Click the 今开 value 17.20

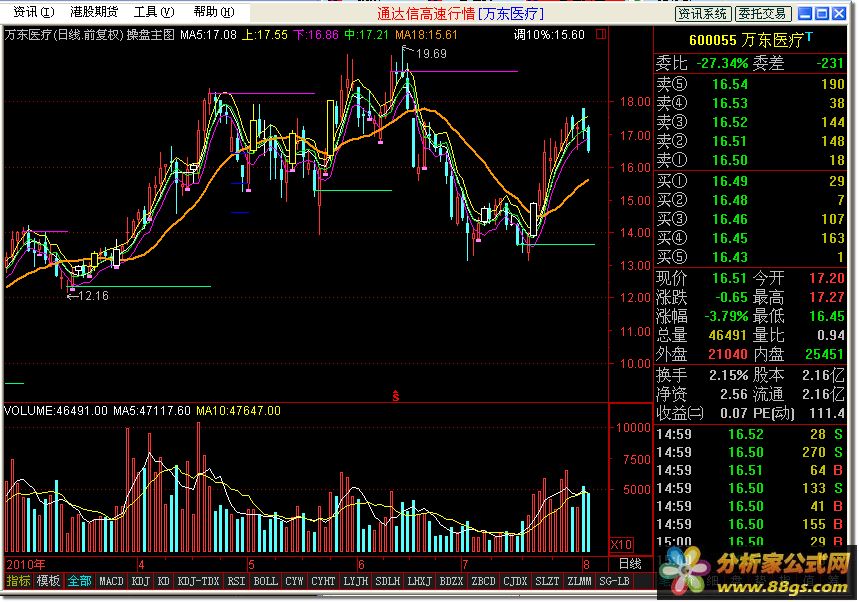click(x=827, y=278)
